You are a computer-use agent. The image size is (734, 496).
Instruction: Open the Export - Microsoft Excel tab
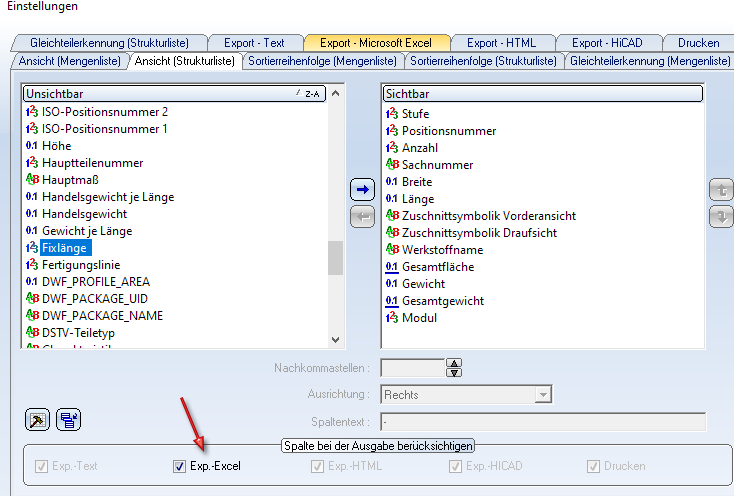pyautogui.click(x=376, y=43)
